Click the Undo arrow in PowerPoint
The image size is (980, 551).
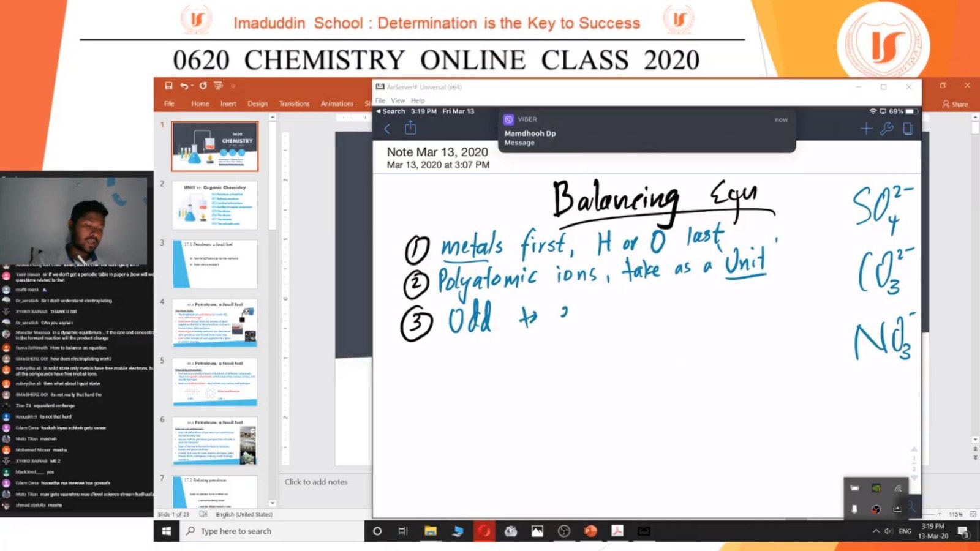point(184,86)
